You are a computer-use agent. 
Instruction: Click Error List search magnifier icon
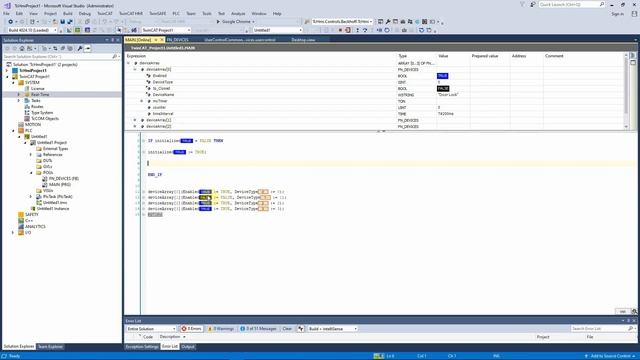[x=630, y=329]
